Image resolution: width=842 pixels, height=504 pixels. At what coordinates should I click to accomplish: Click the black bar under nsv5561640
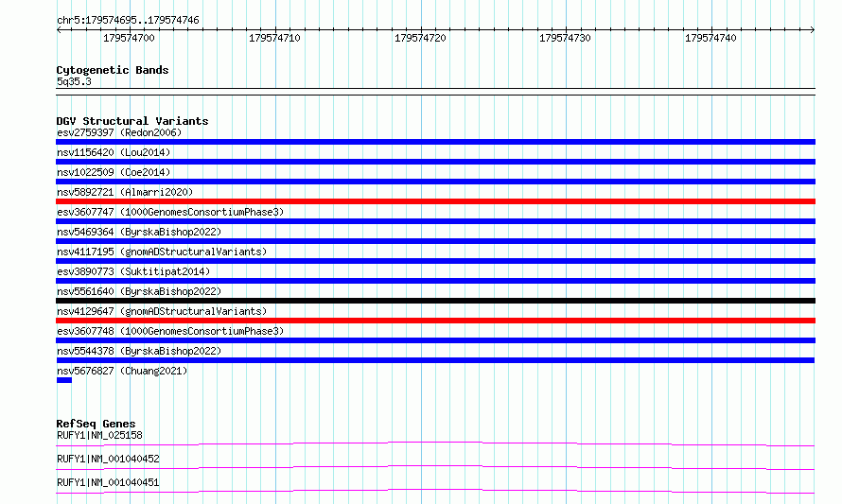[x=435, y=301]
